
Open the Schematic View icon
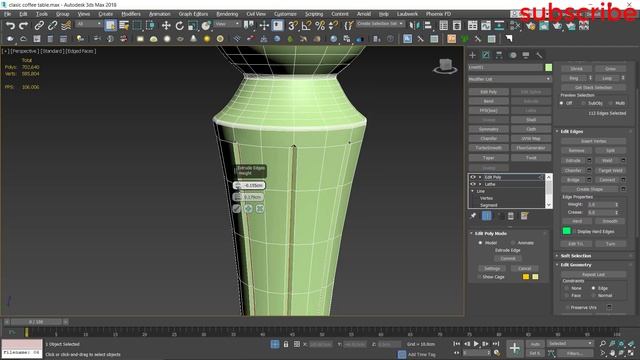[499, 26]
